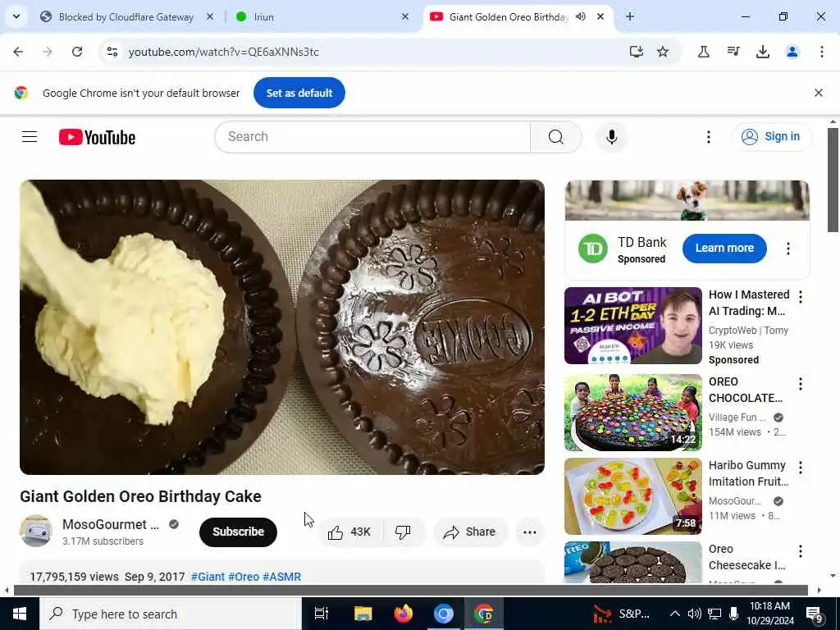Viewport: 840px width, 630px height.
Task: Open How I Mastered AI Trading title
Action: click(x=748, y=303)
